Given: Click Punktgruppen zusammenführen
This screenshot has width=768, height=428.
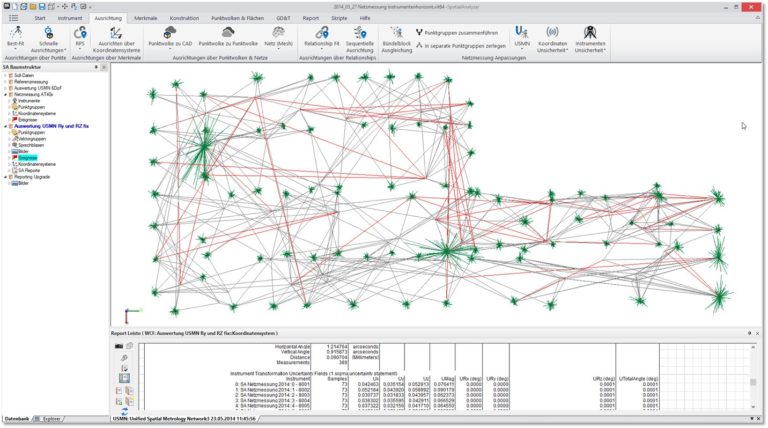Looking at the screenshot, I should click(457, 33).
